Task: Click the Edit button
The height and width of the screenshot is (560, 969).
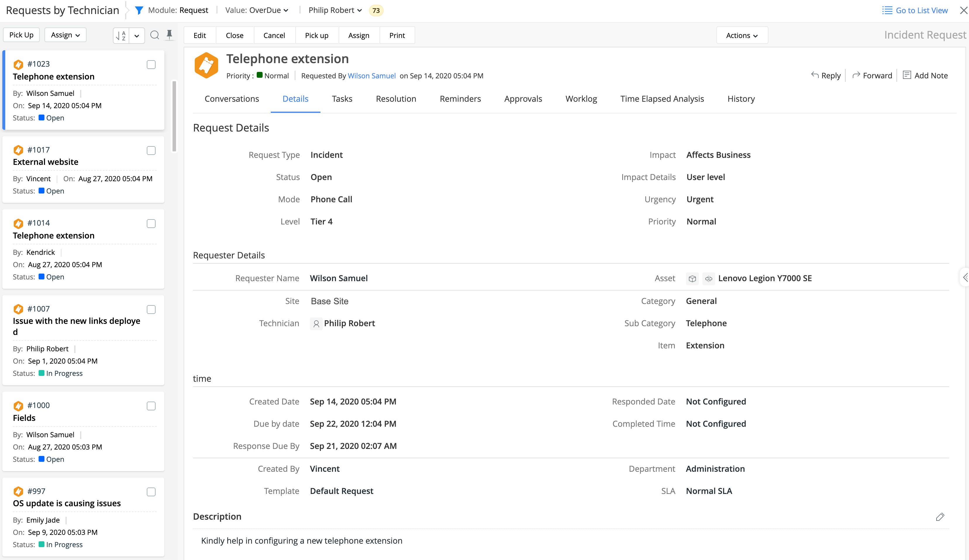Action: pos(200,35)
